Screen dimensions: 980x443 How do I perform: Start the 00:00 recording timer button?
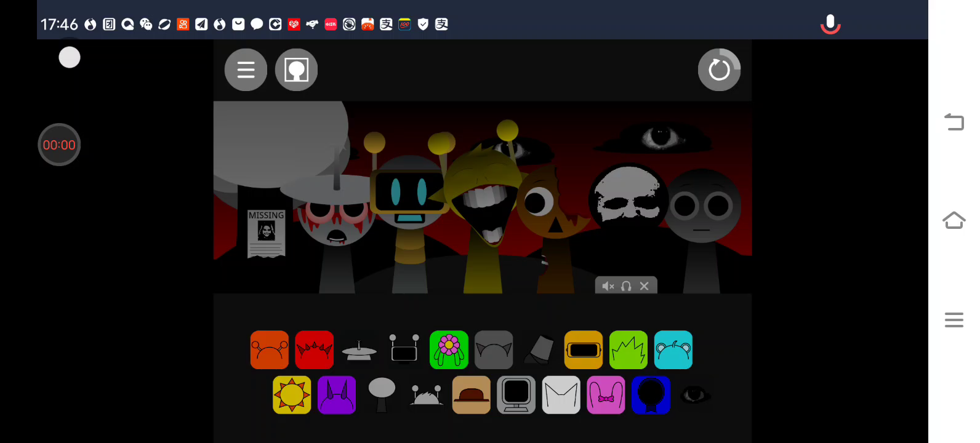pyautogui.click(x=59, y=145)
